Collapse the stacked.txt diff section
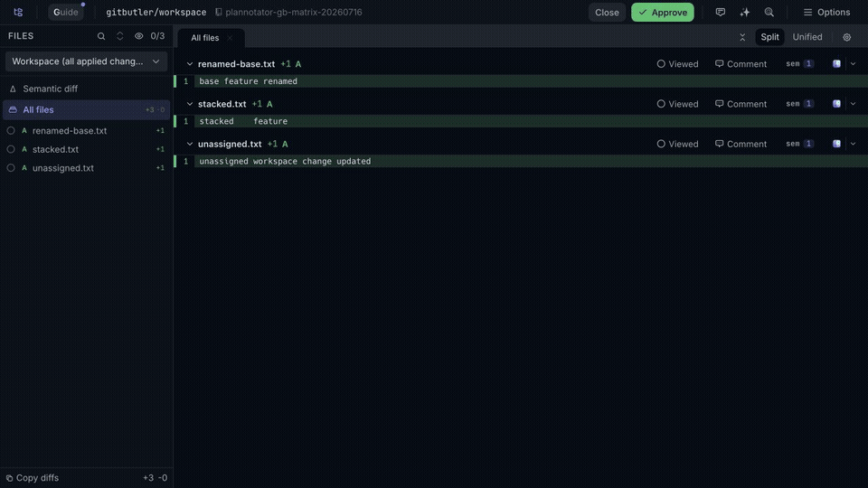 [189, 104]
